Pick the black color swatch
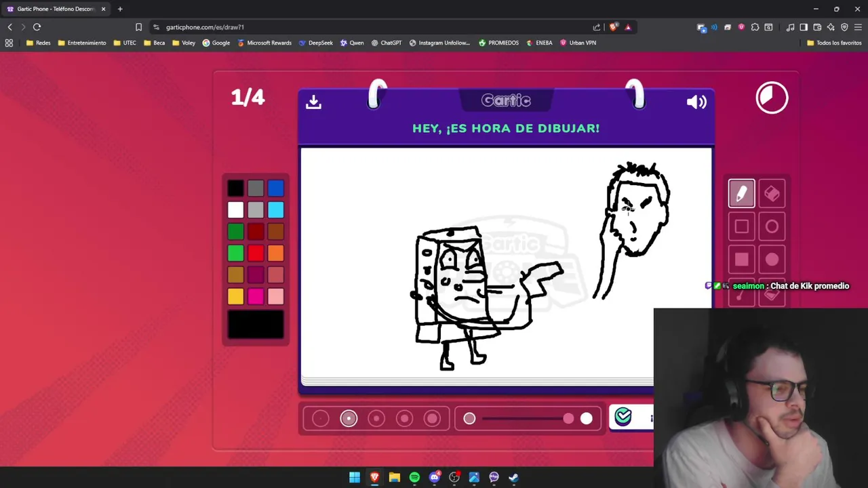868x488 pixels. (235, 188)
